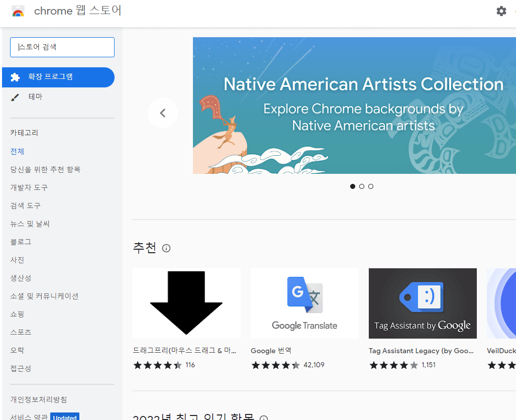The width and height of the screenshot is (516, 420).
Task: Click the Google 번역 title
Action: click(271, 351)
